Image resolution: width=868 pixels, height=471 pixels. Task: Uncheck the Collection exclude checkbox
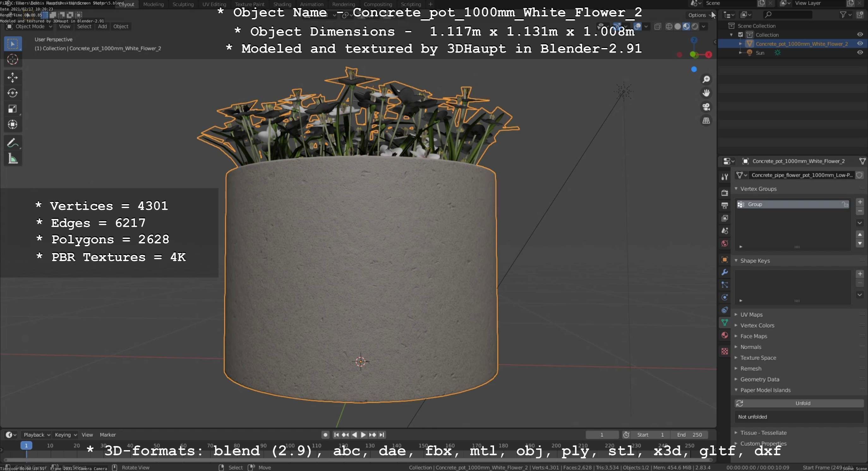click(x=740, y=35)
